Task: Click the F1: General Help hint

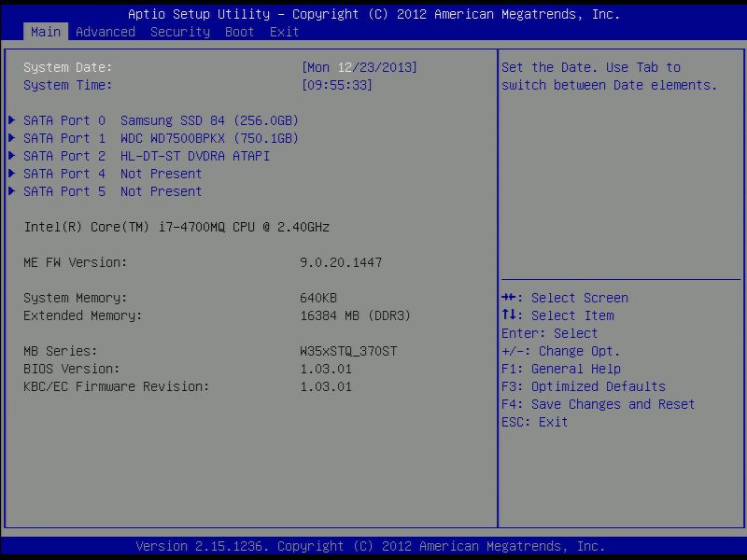Action: pos(561,369)
